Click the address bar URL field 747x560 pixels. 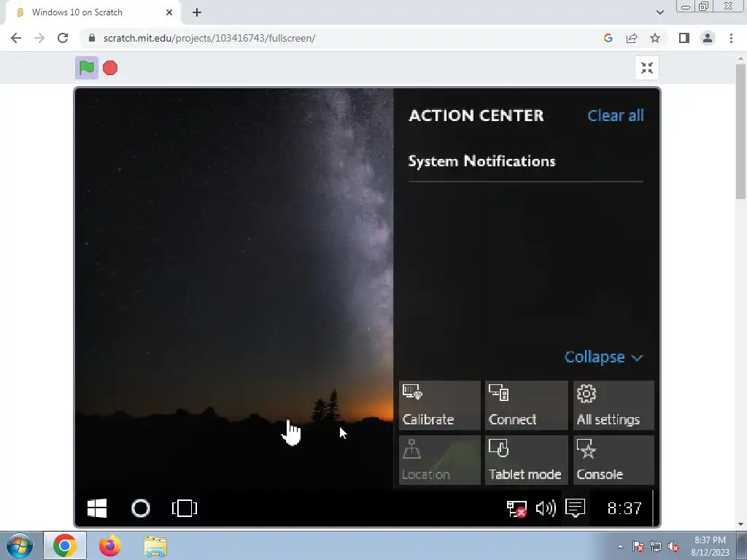tap(343, 38)
